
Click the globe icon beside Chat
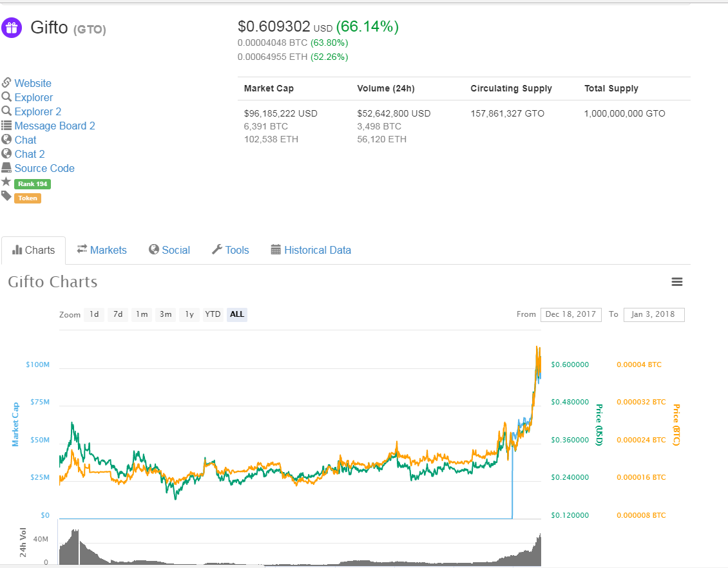pyautogui.click(x=6, y=139)
